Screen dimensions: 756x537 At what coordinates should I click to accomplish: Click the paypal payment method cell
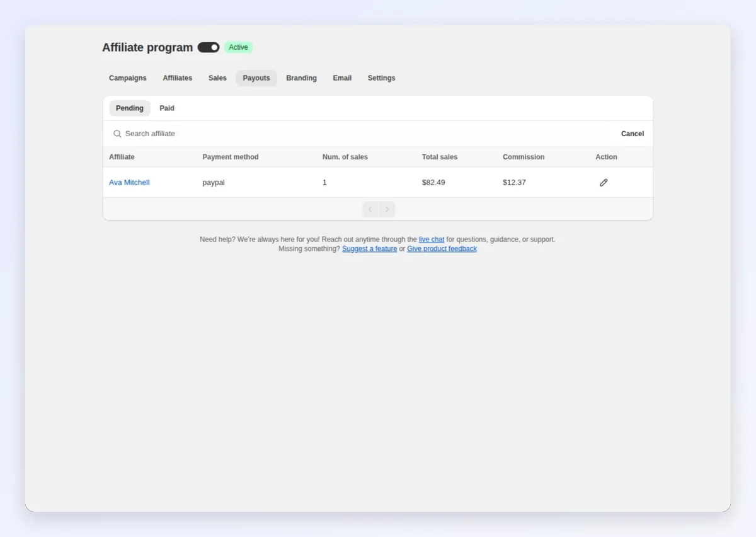(x=214, y=183)
